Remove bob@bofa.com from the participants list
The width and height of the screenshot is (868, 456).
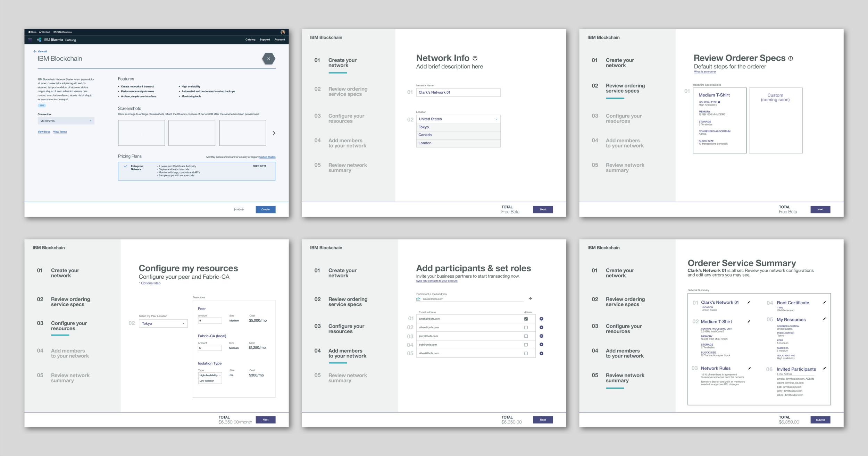tap(541, 345)
